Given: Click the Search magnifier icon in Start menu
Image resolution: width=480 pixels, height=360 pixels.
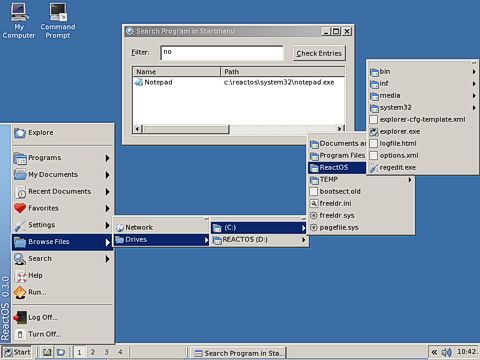Looking at the screenshot, I should [x=20, y=259].
